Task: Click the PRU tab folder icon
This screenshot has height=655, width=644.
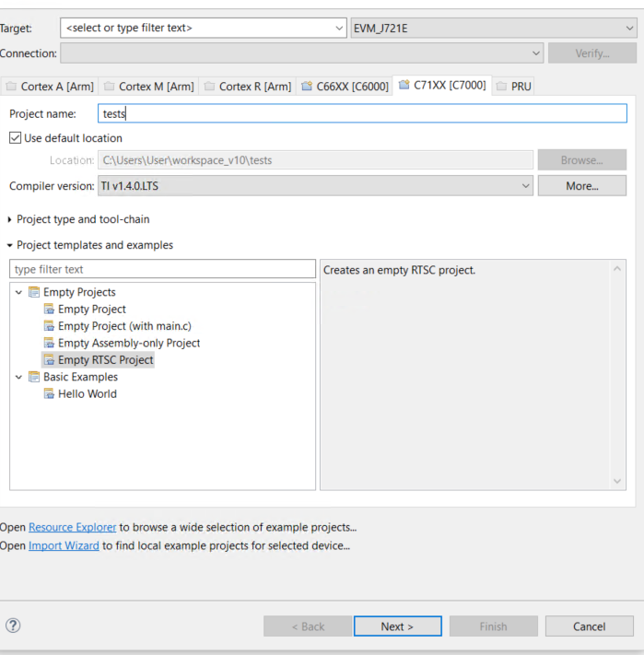Action: pyautogui.click(x=502, y=87)
